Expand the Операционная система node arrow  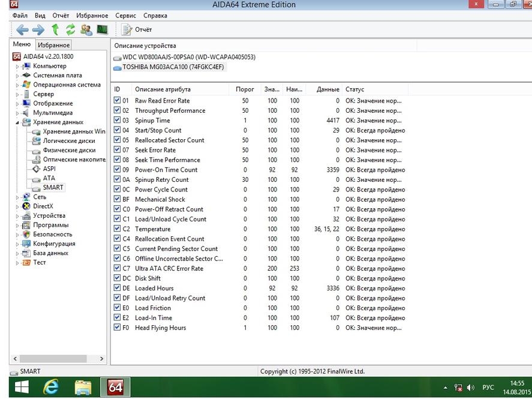17,85
